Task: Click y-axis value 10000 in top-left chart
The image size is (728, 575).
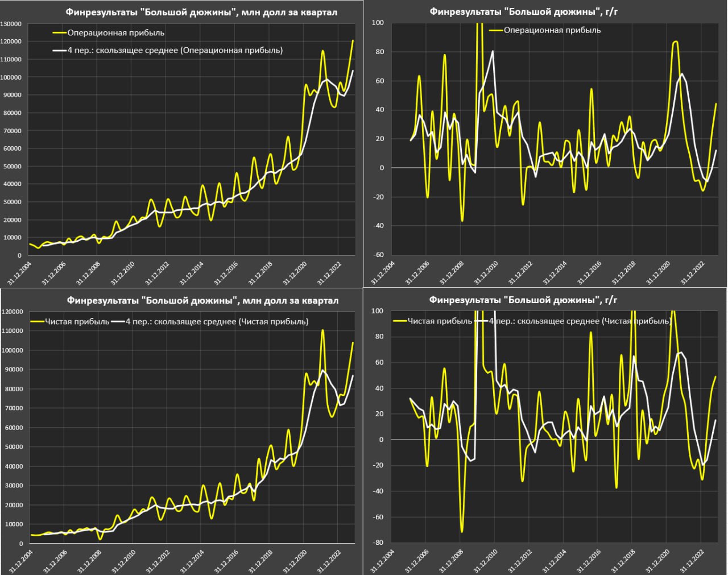Action: pyautogui.click(x=13, y=238)
